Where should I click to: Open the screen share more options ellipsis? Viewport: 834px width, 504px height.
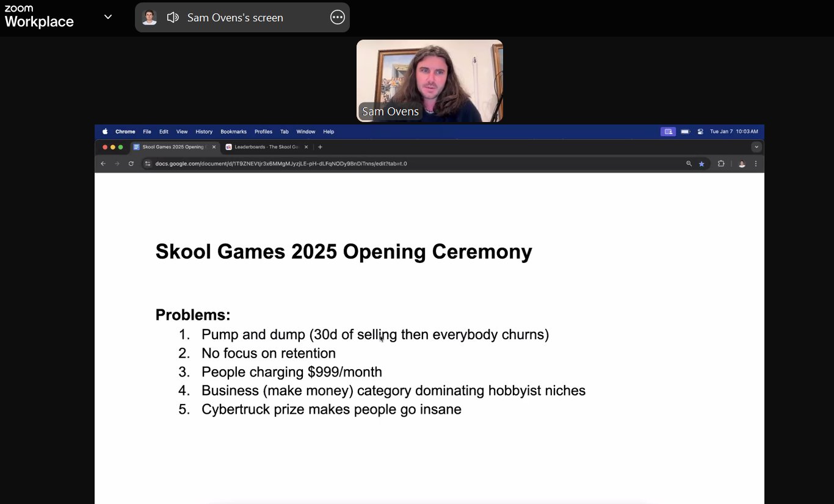pyautogui.click(x=338, y=18)
